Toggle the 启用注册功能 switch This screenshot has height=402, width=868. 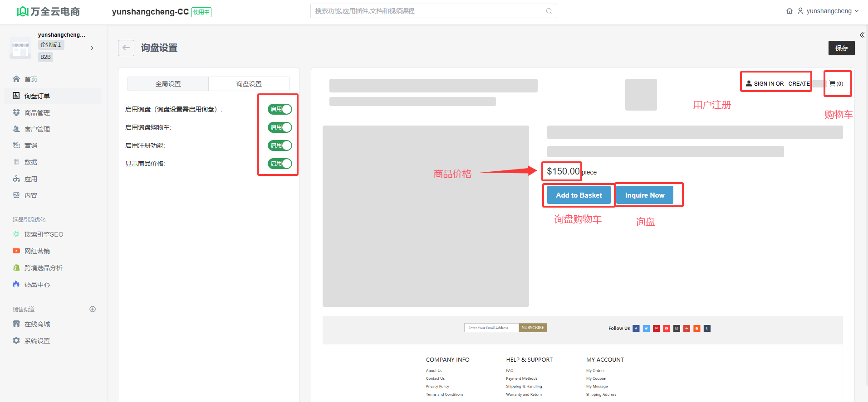[280, 145]
